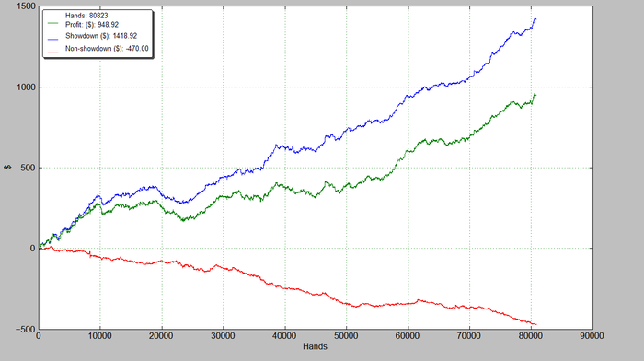The width and height of the screenshot is (644, 361).
Task: Click the end point of the red Non-showdown curve
Action: tap(536, 324)
